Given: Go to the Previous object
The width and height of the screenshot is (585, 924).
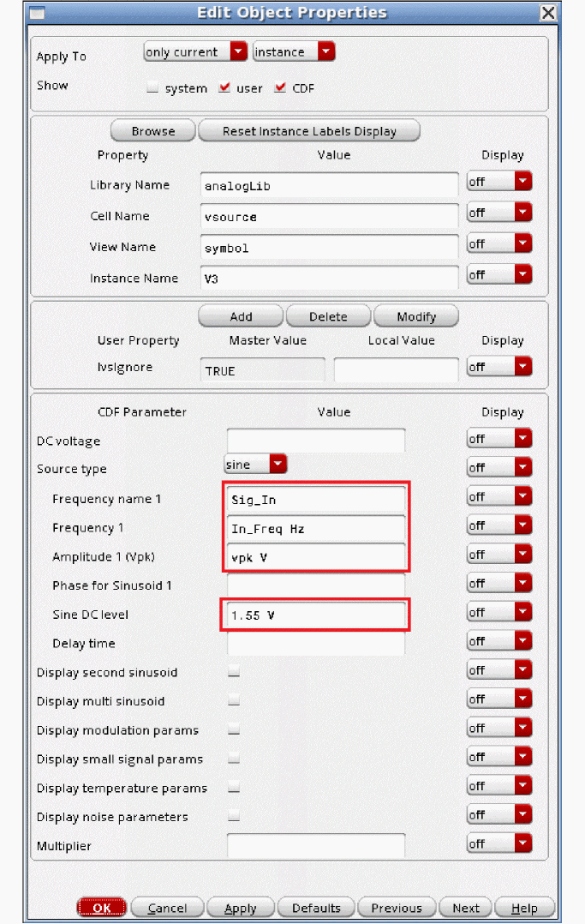Looking at the screenshot, I should 397,908.
